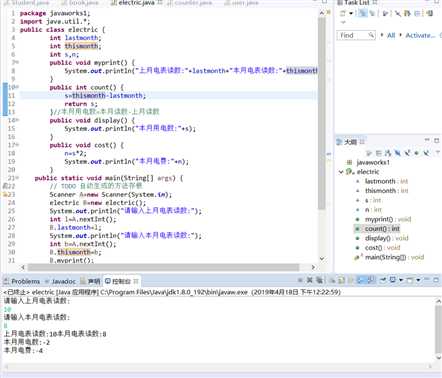
Task: Switch to the 声明 tab
Action: [x=90, y=281]
